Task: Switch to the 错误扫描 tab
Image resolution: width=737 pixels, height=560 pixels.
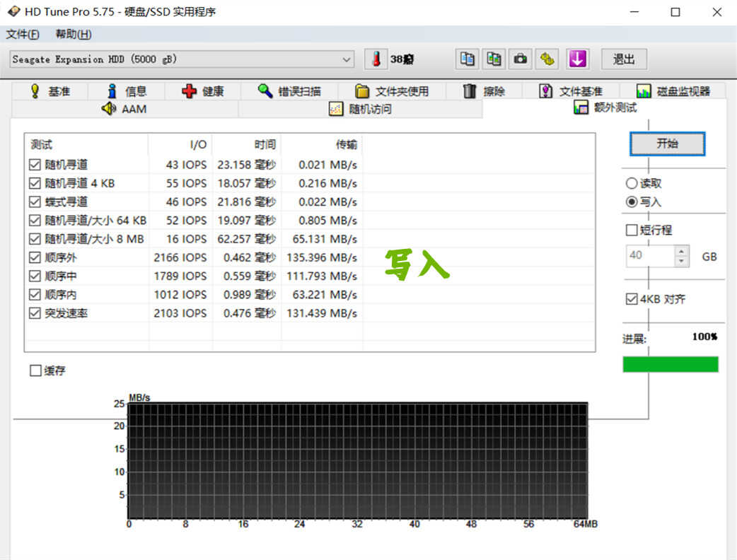Action: [289, 91]
